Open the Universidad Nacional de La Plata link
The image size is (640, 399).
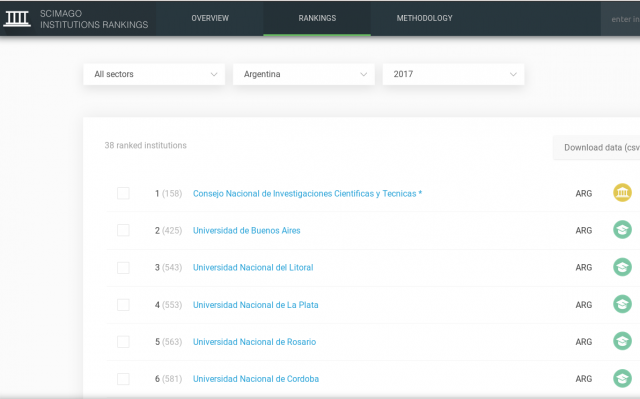pos(256,305)
